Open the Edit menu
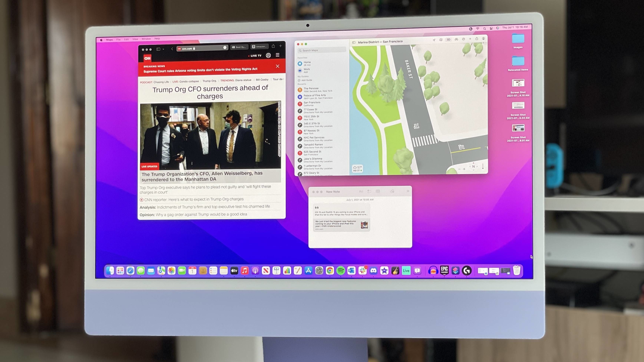 (126, 39)
